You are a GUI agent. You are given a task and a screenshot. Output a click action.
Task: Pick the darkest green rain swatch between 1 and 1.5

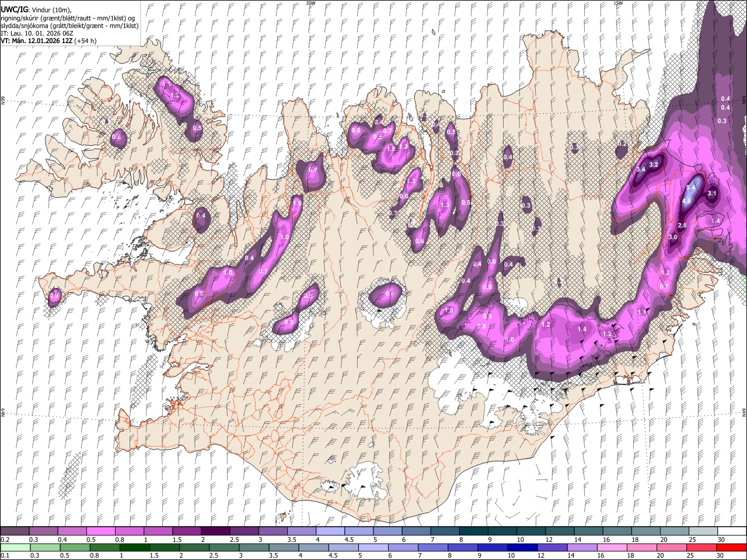click(x=135, y=547)
